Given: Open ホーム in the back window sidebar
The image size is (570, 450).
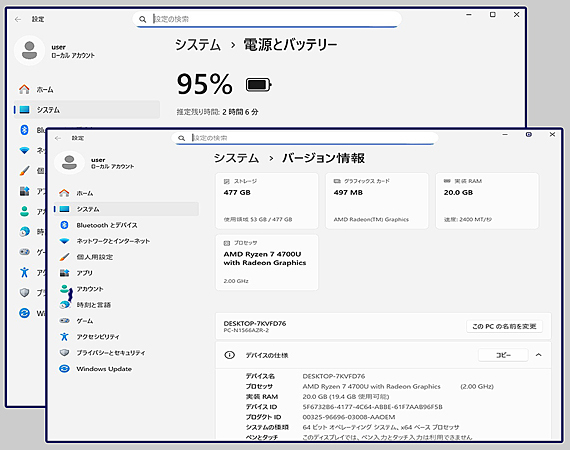Looking at the screenshot, I should (x=87, y=89).
